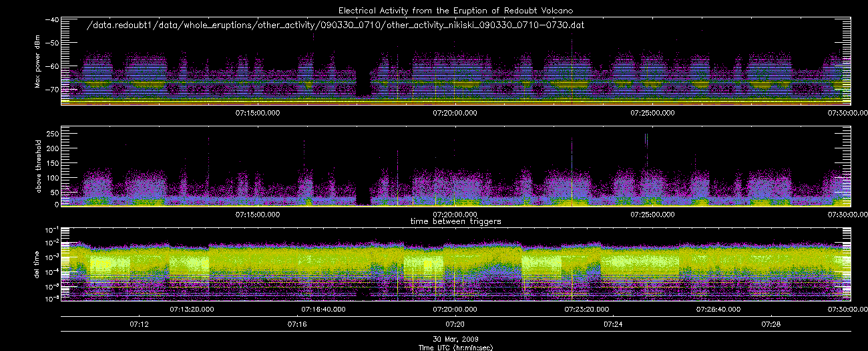The width and height of the screenshot is (868, 351).
Task: Click the 07:28 label on the bottom time axis
Action: [771, 324]
